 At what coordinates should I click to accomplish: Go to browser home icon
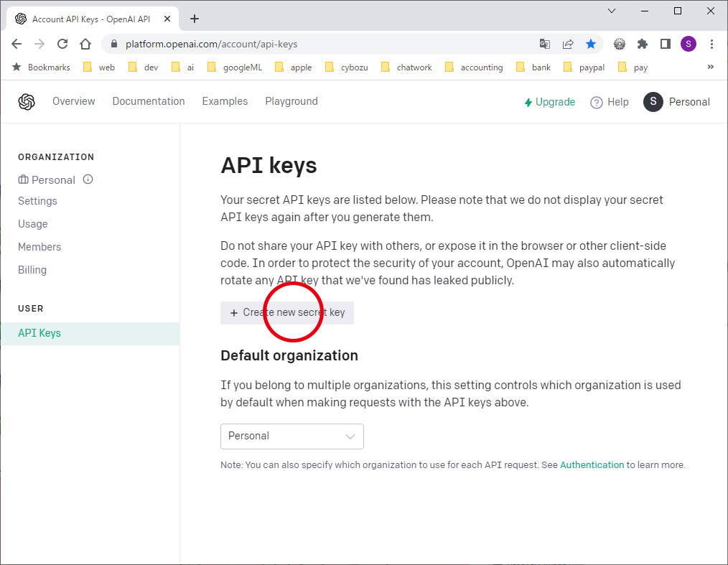point(85,44)
